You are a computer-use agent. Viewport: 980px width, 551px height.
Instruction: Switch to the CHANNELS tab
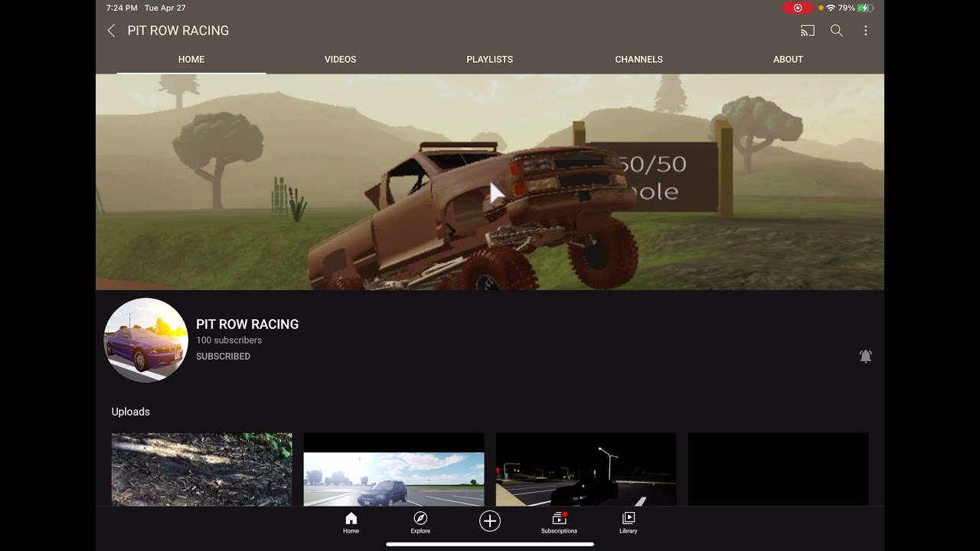(639, 59)
